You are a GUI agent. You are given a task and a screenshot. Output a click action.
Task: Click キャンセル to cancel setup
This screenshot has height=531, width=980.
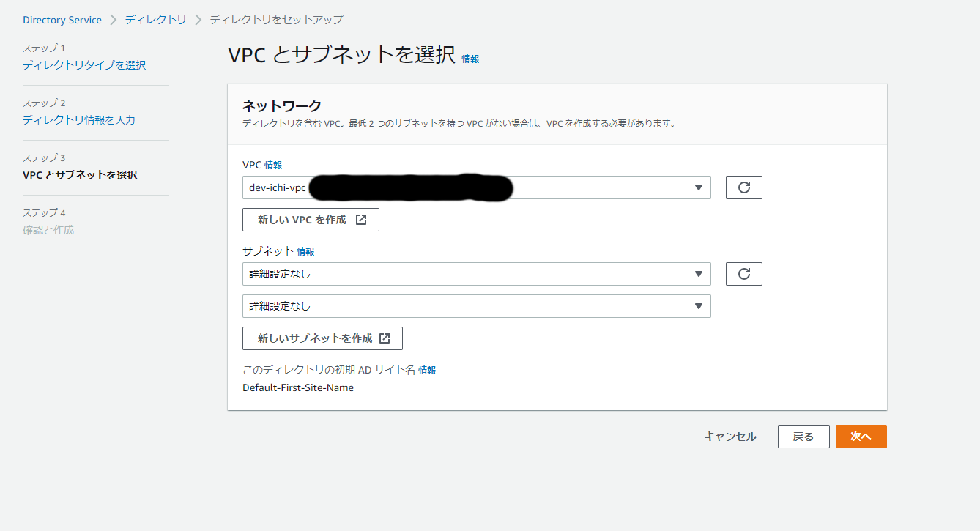click(x=730, y=437)
